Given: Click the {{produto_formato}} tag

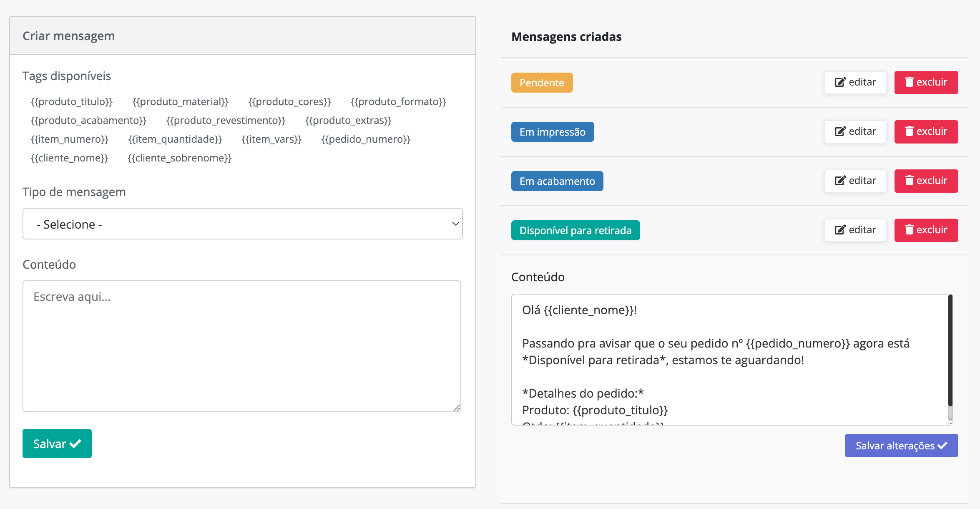Looking at the screenshot, I should [398, 102].
